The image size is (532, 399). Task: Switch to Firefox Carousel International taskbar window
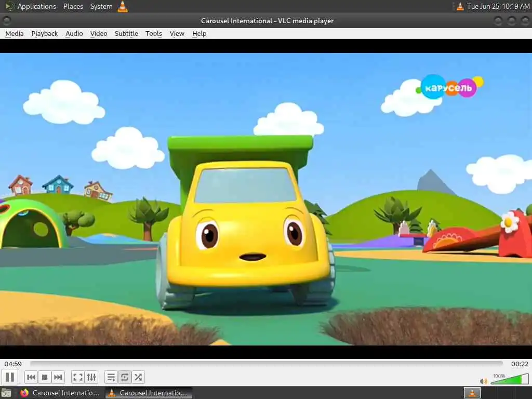[60, 393]
